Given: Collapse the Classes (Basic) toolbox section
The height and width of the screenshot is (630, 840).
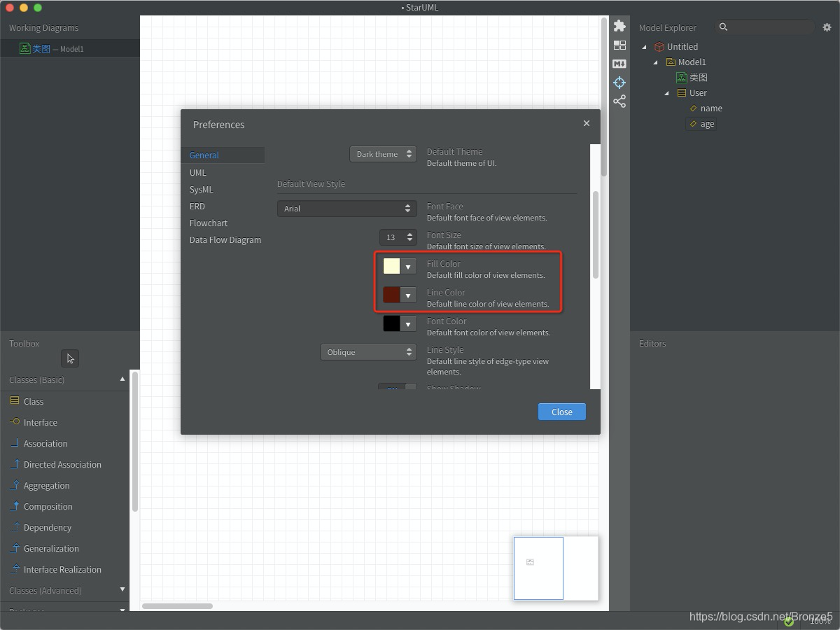Looking at the screenshot, I should [x=122, y=379].
